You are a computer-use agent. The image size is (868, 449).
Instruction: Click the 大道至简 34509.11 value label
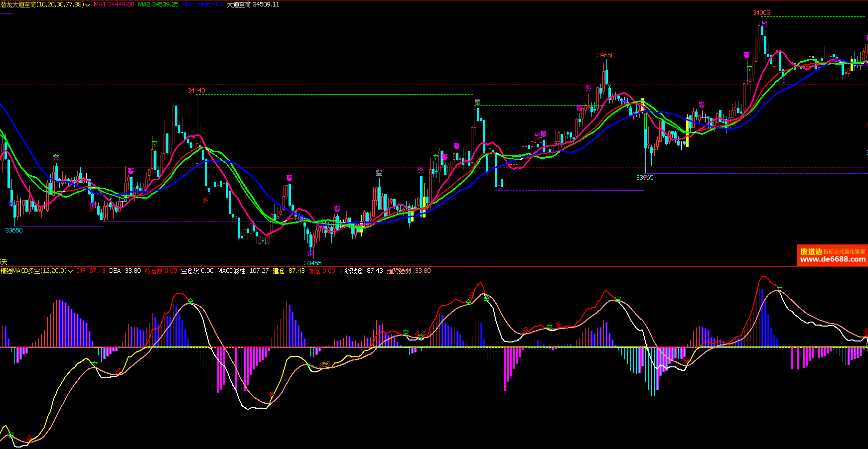pos(253,4)
